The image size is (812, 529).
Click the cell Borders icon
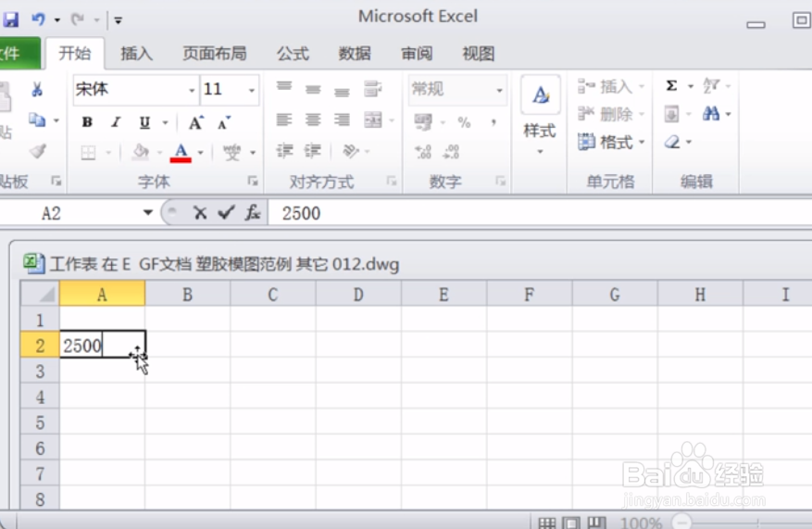(89, 153)
